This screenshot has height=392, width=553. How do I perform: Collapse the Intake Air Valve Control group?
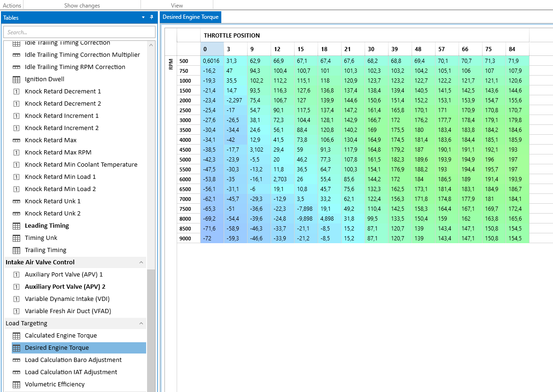point(141,262)
